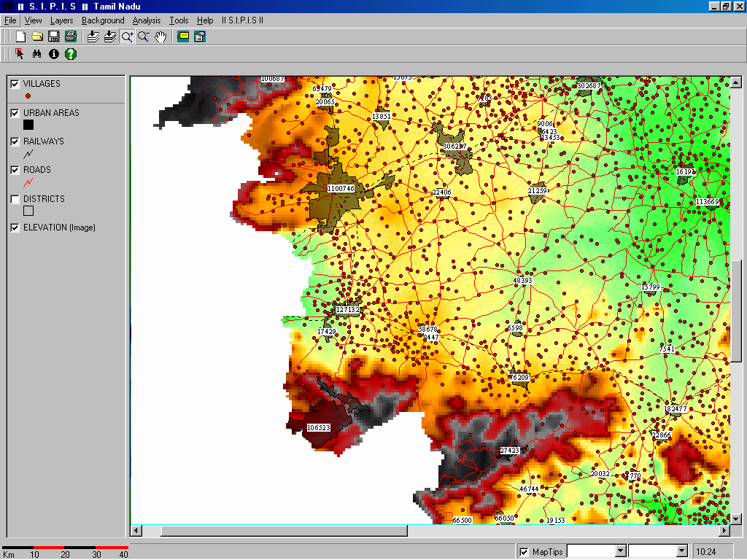747x560 pixels.
Task: Open the Help menu
Action: pyautogui.click(x=205, y=20)
